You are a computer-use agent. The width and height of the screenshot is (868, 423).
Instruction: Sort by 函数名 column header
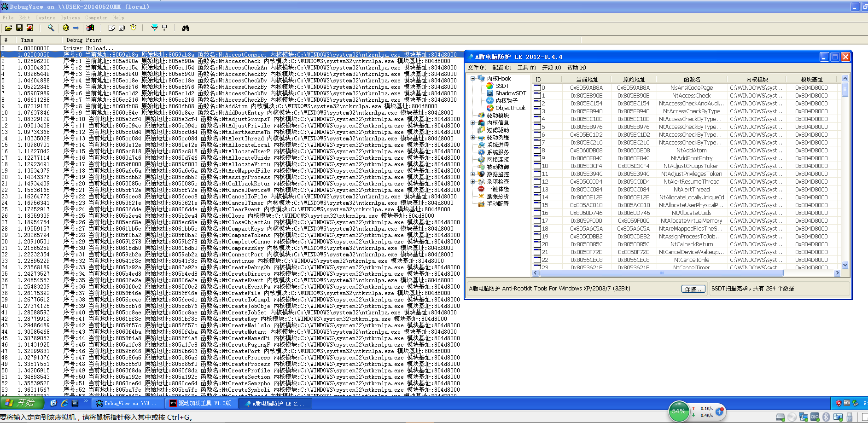coord(692,79)
